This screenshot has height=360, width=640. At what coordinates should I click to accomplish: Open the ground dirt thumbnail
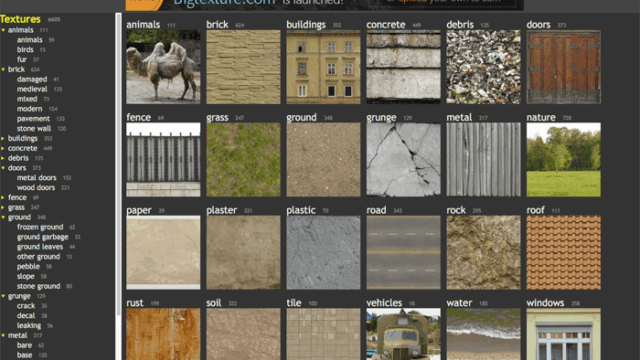(x=323, y=160)
